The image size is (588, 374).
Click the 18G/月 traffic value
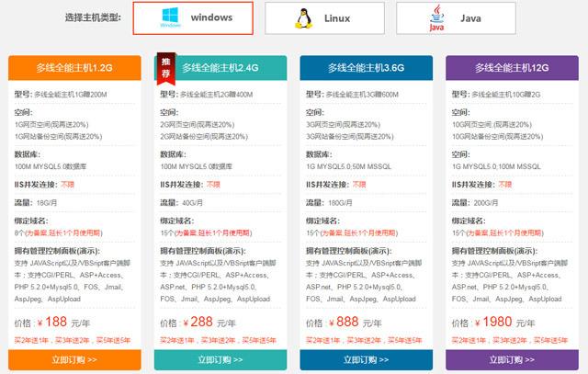tap(47, 203)
